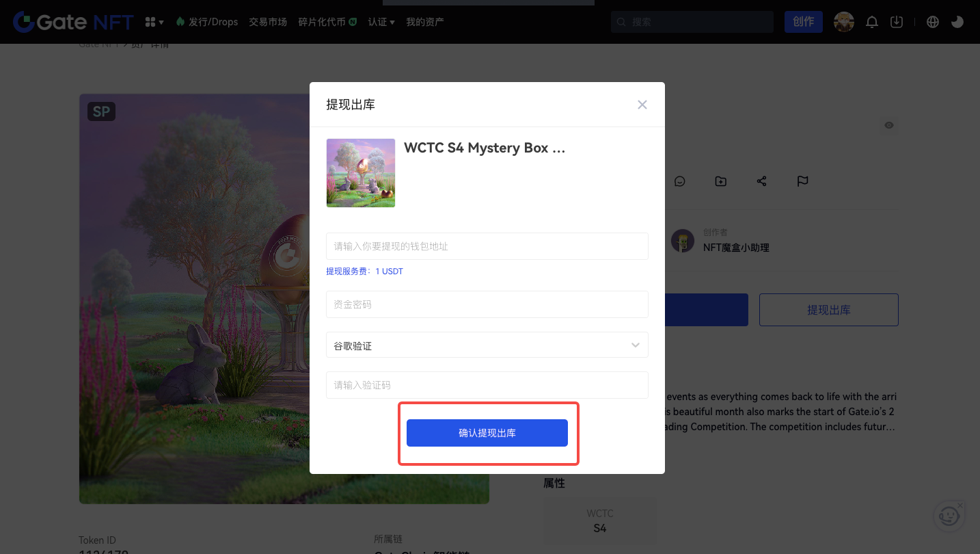The image size is (980, 554).
Task: Expand the 认证 dropdown menu
Action: (x=381, y=22)
